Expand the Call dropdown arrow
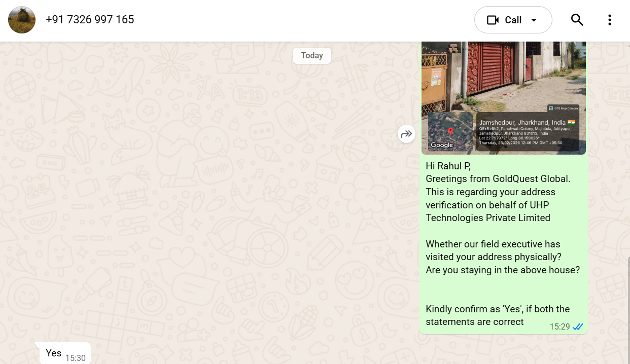This screenshot has width=630, height=364. click(534, 20)
